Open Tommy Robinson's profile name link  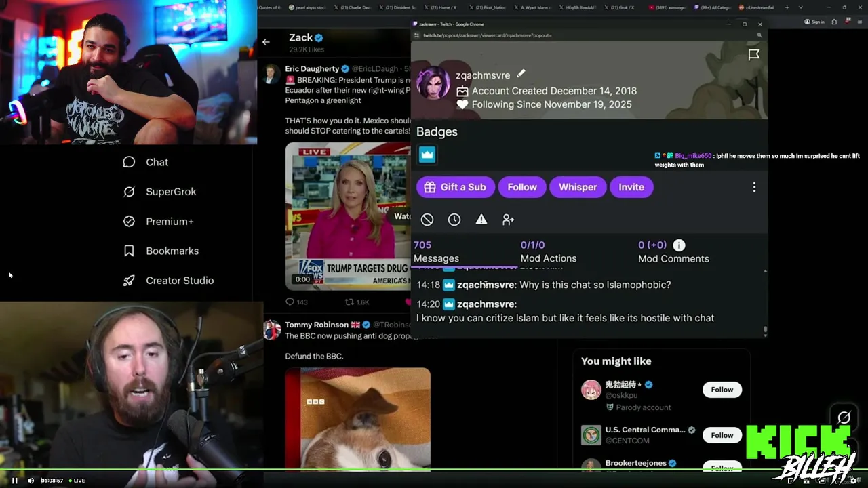tap(317, 325)
